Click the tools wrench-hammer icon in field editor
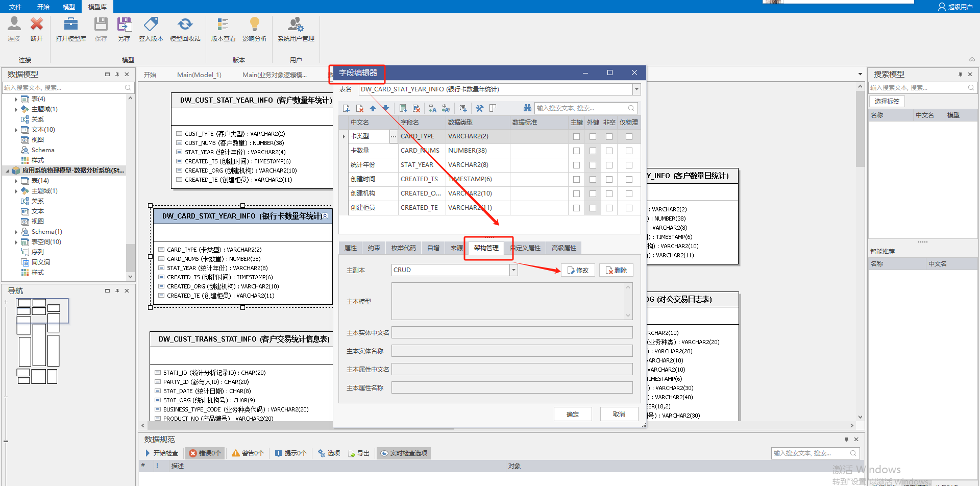Image resolution: width=980 pixels, height=486 pixels. tap(479, 108)
